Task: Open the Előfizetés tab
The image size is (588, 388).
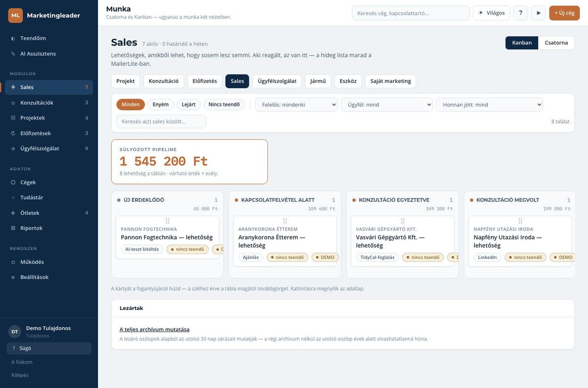Action: (205, 81)
